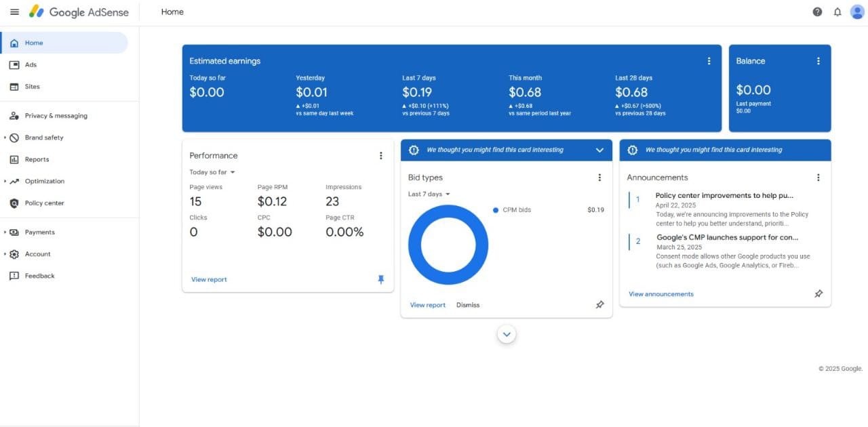Pin the Bid types card

click(x=599, y=305)
